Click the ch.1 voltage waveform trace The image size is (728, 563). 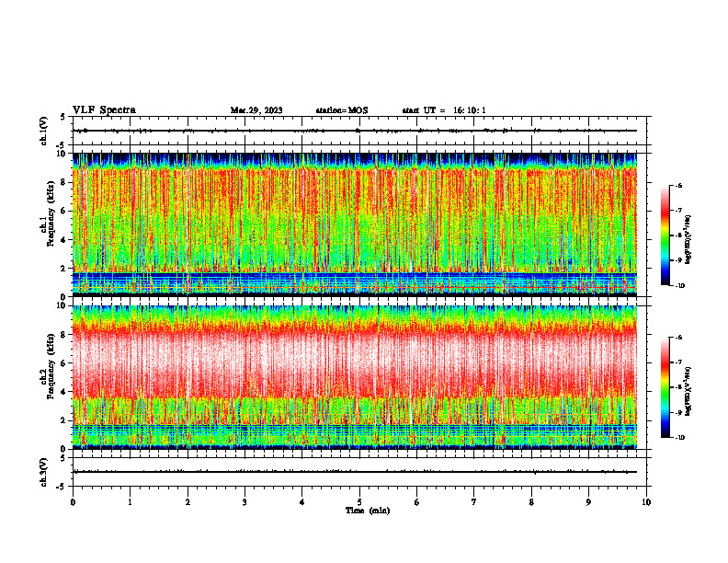[x=355, y=131]
